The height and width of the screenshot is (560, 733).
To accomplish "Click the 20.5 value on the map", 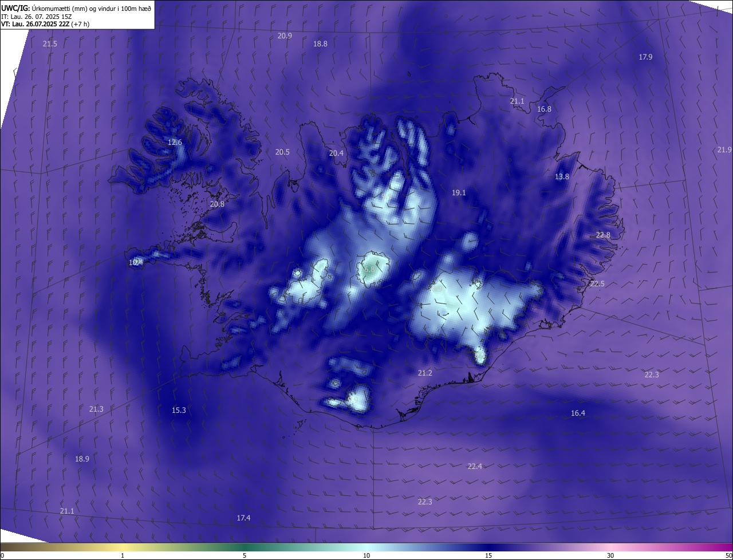I will pos(282,152).
